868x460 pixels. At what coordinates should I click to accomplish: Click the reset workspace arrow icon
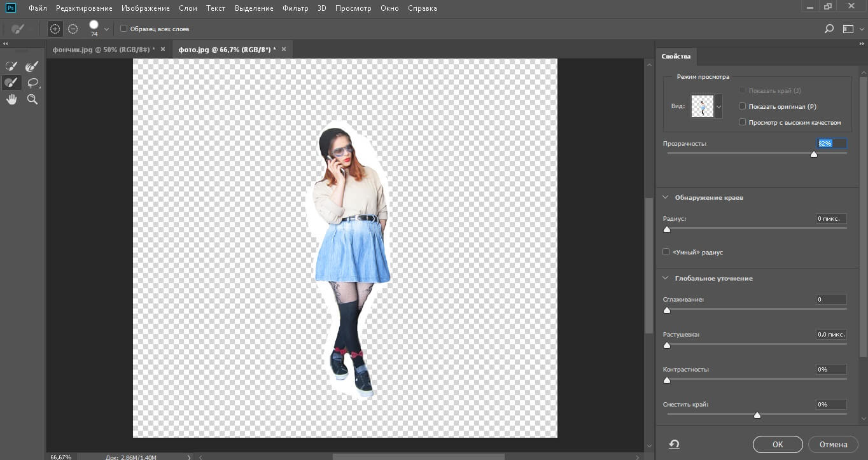coord(674,444)
